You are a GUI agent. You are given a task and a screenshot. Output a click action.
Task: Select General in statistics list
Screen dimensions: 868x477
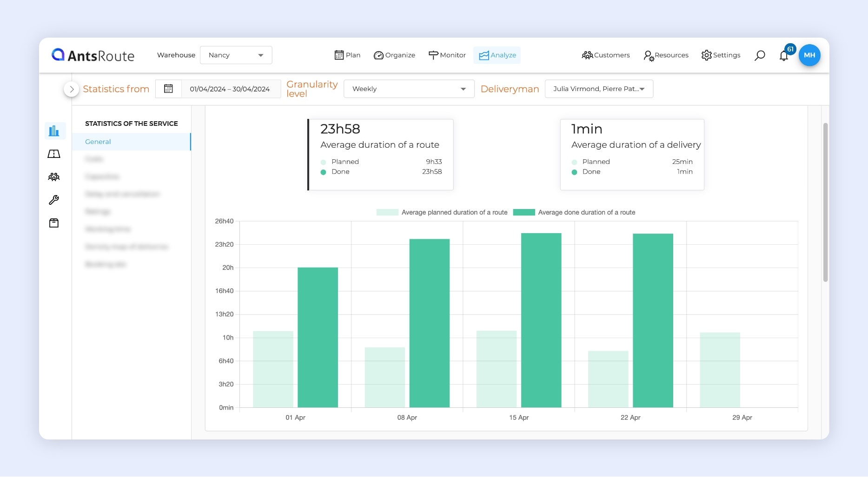click(x=98, y=142)
